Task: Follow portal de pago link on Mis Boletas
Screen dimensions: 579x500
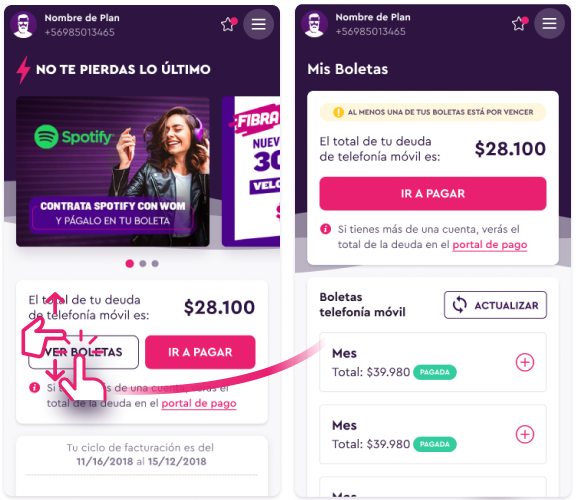Action: click(x=490, y=245)
